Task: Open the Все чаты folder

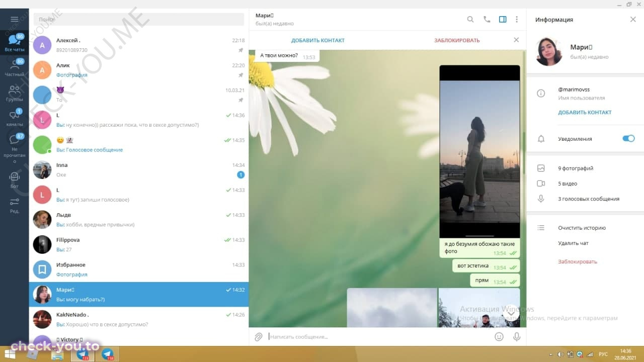Action: 15,43
